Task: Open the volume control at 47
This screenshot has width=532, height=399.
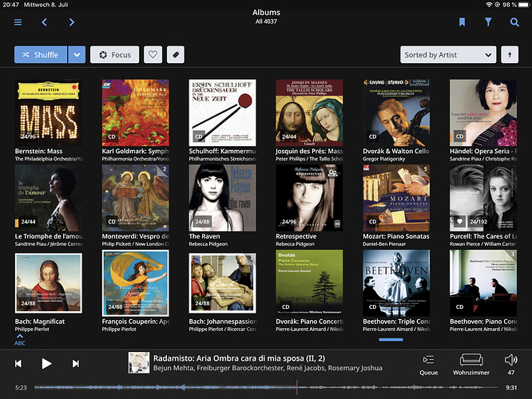Action: (511, 365)
